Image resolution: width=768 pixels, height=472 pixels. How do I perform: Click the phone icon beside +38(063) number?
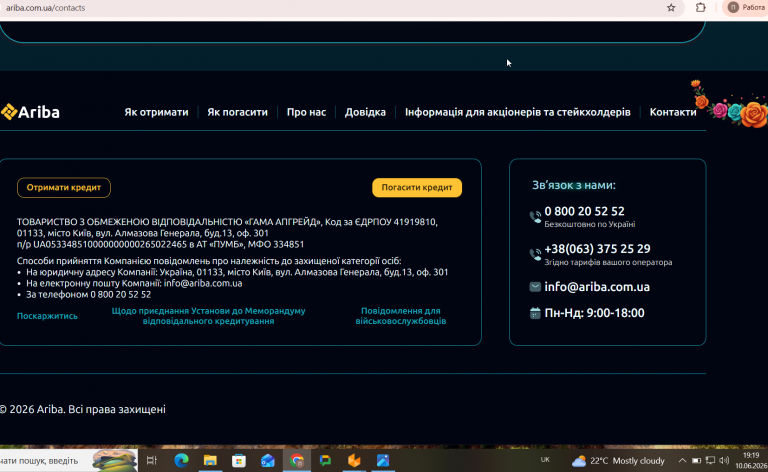click(x=535, y=254)
